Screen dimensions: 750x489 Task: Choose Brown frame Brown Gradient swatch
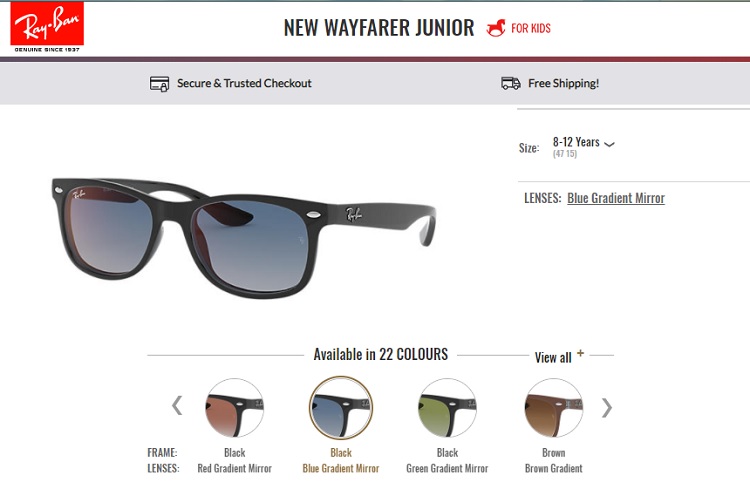553,408
